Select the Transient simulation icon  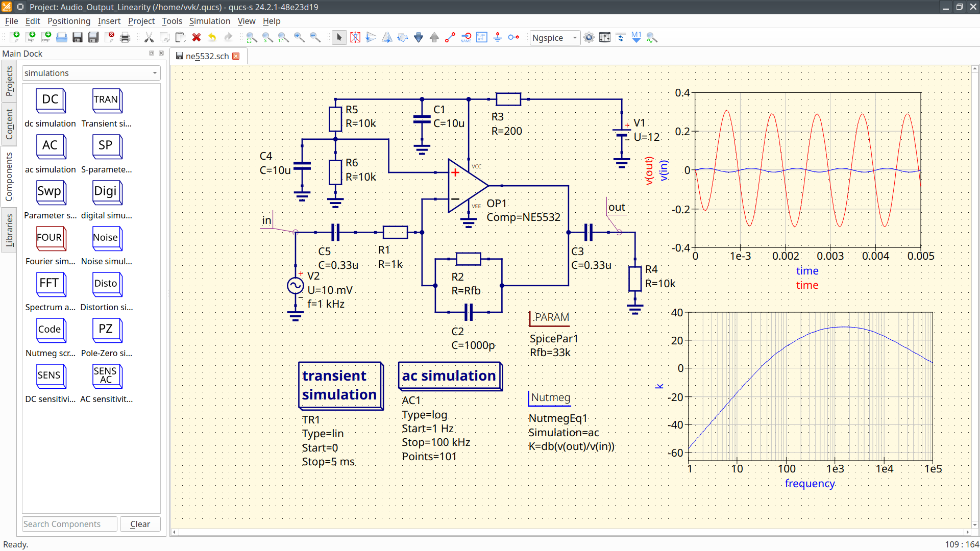click(105, 99)
